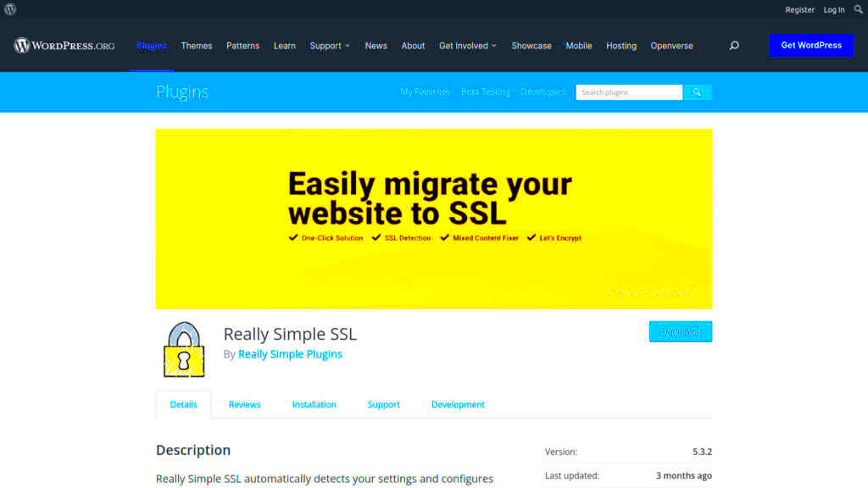Click the Really Simple SSL padlock icon
The width and height of the screenshot is (868, 488).
pyautogui.click(x=184, y=350)
